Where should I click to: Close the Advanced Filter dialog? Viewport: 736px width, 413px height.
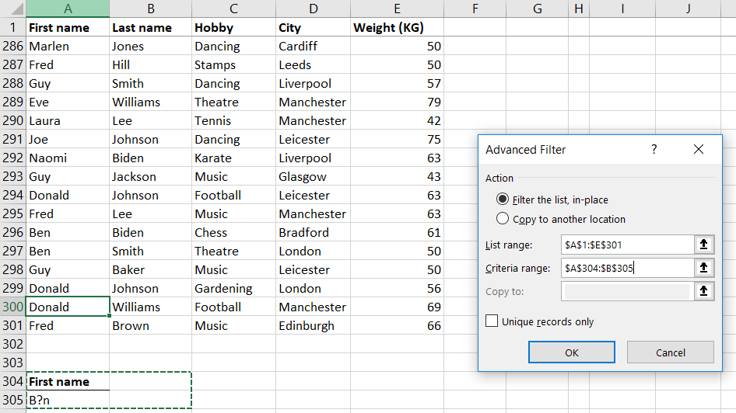[x=699, y=149]
